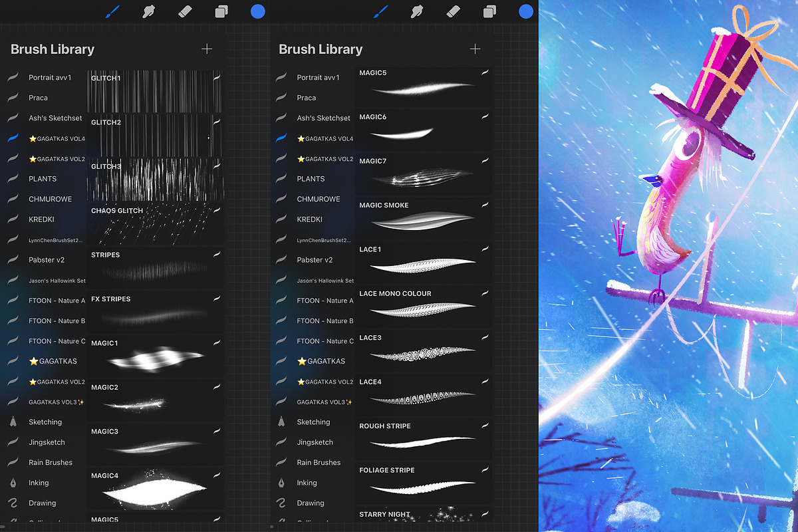The height and width of the screenshot is (532, 798).
Task: Tap the MAGIC4 brush
Action: [155, 489]
